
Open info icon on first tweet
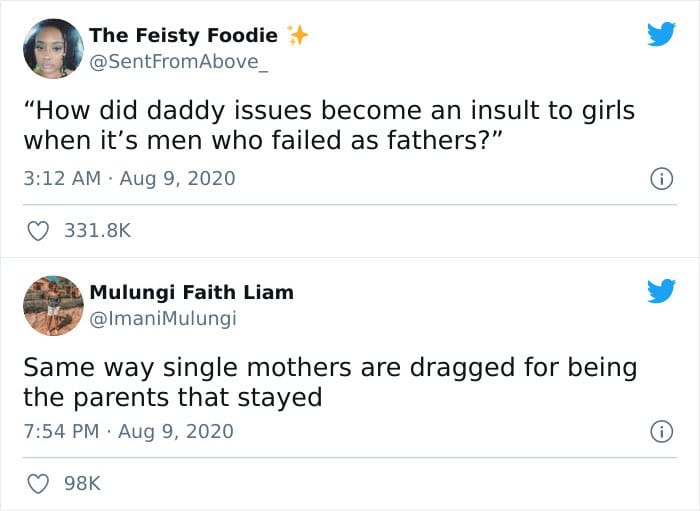661,179
